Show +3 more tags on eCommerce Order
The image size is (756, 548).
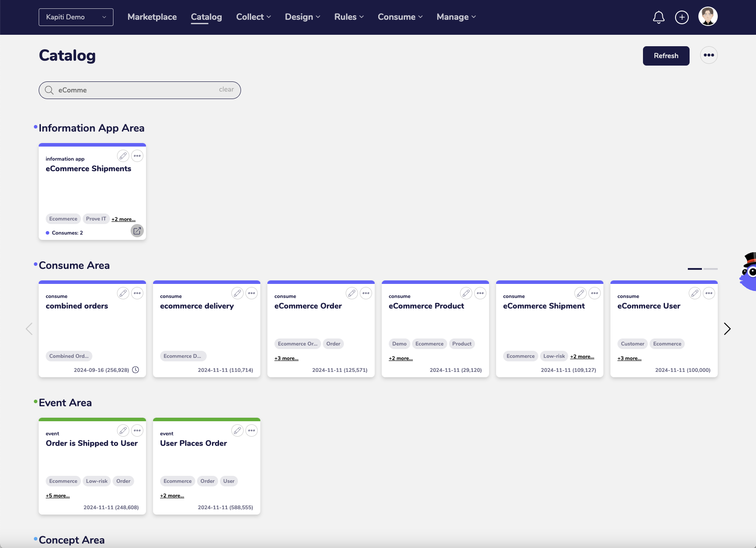point(286,358)
